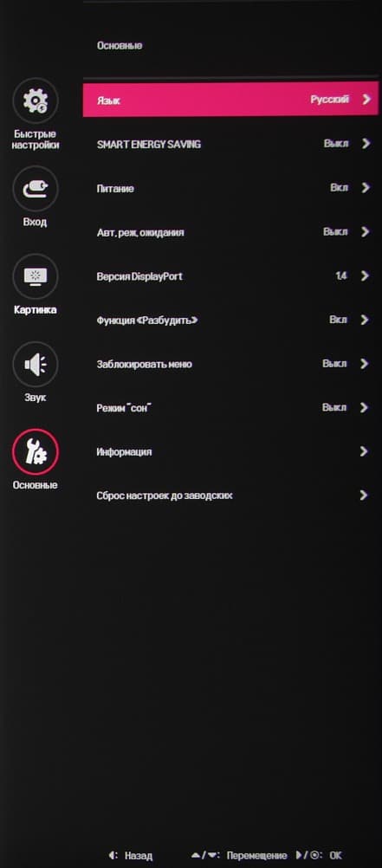Click the Назад label at bottom
This screenshot has height=868, width=382.
(x=139, y=856)
